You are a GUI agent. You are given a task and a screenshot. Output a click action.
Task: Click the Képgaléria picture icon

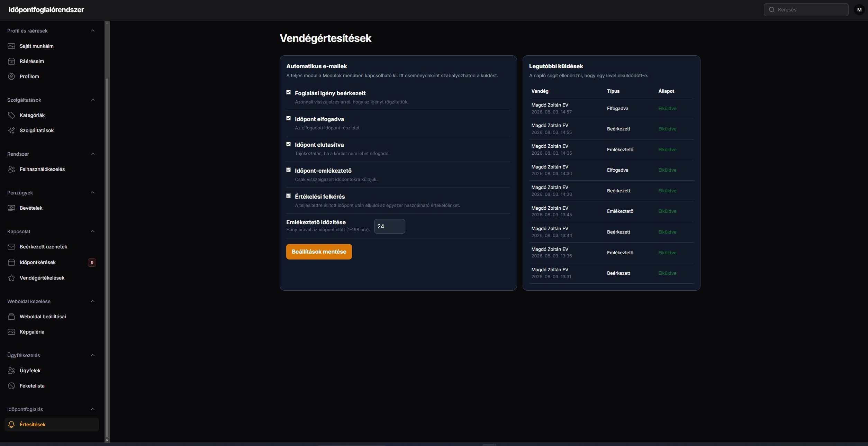click(x=11, y=332)
